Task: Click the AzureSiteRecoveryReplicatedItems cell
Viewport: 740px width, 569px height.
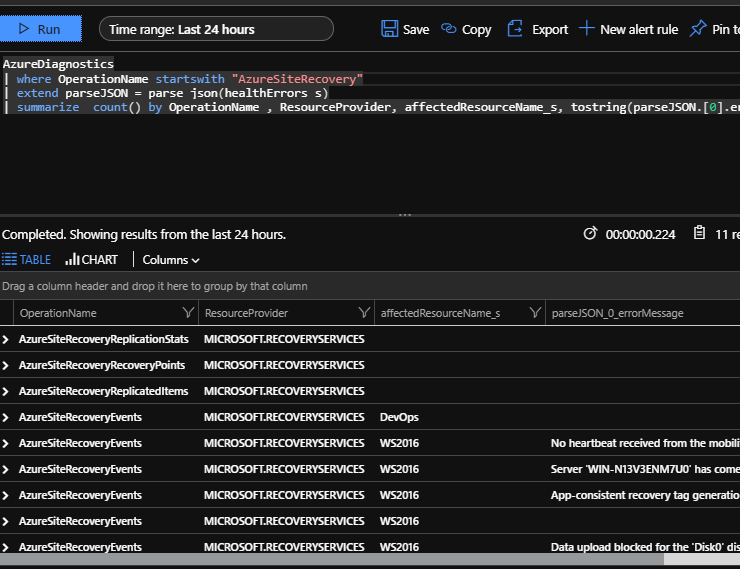Action: pyautogui.click(x=103, y=391)
